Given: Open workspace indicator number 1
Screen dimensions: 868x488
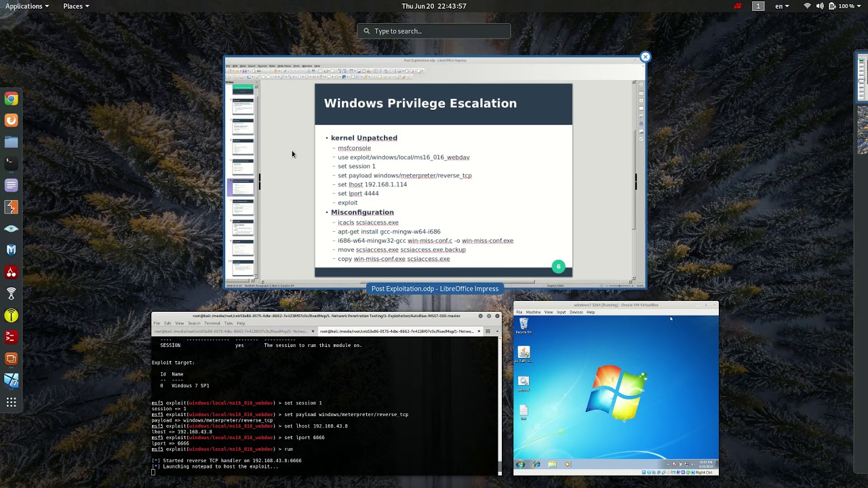Looking at the screenshot, I should (x=758, y=6).
